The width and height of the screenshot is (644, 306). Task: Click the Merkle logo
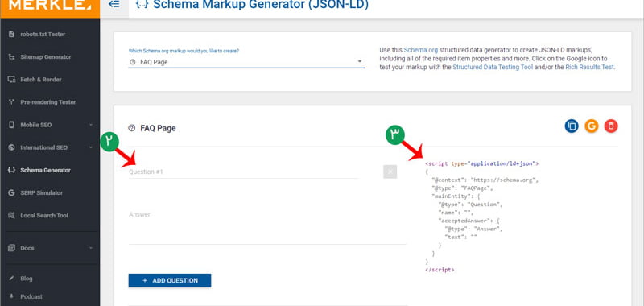[50, 6]
